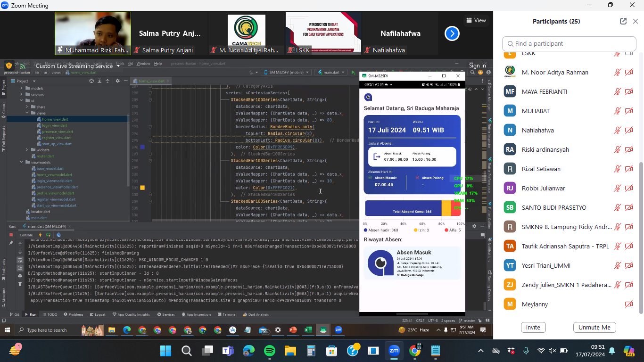Select the Console tab in Run panel
This screenshot has width=644, height=362.
26,235
